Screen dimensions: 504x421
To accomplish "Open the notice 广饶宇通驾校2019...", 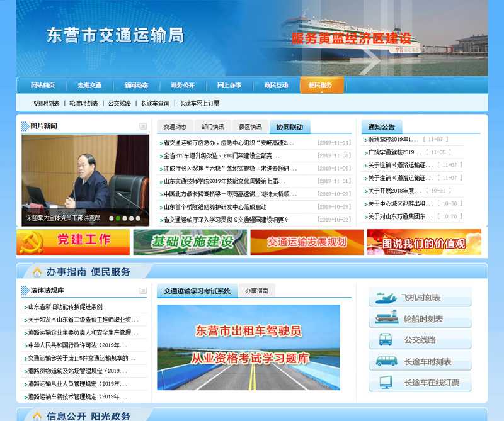I will tap(395, 152).
